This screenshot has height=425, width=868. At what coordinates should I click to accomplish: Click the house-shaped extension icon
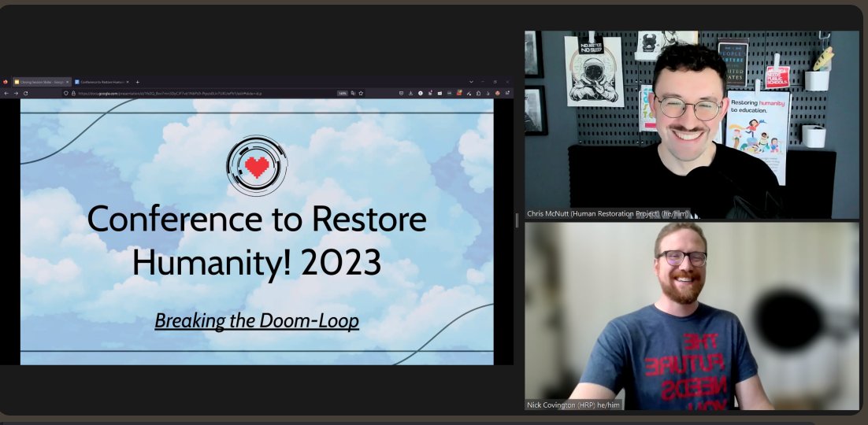tap(478, 93)
